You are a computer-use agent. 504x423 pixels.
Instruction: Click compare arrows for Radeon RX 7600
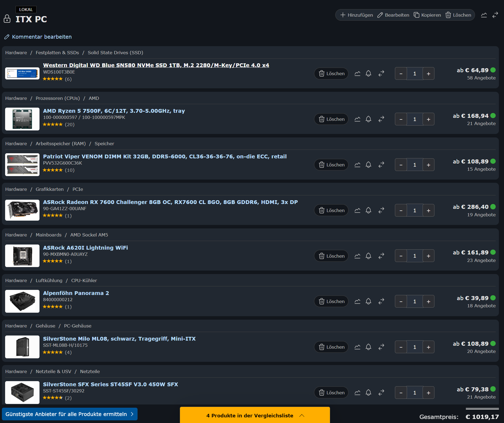click(x=381, y=210)
